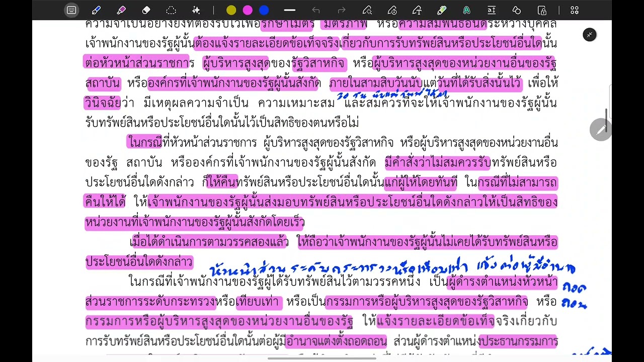
Task: Click highlighted "ในกรณี" starting second paragraph
Action: [144, 142]
